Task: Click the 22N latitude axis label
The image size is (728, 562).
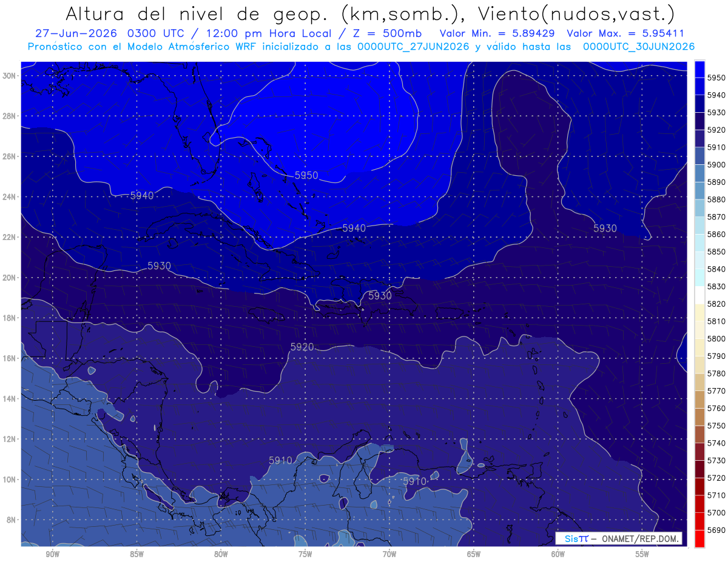Action: [10, 237]
